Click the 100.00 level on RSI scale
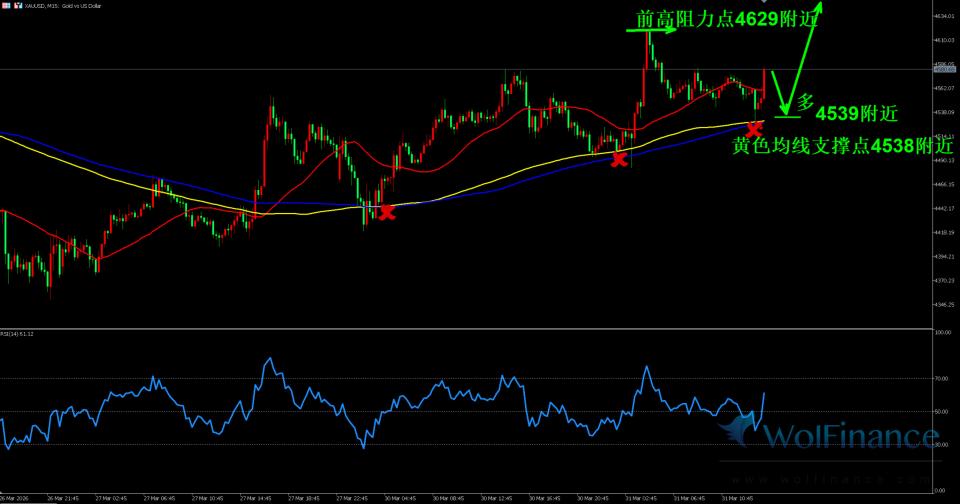Viewport: 960px width, 504px height. (942, 333)
